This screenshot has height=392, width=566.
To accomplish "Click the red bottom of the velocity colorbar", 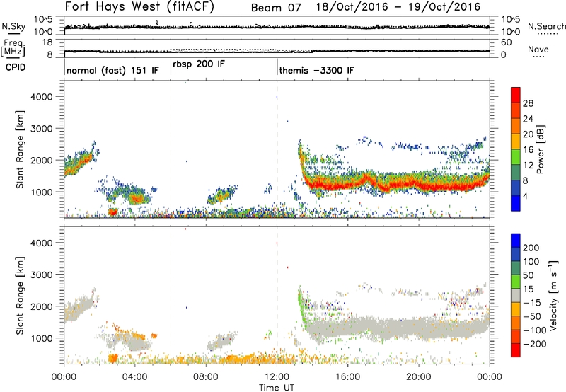I will (x=516, y=350).
